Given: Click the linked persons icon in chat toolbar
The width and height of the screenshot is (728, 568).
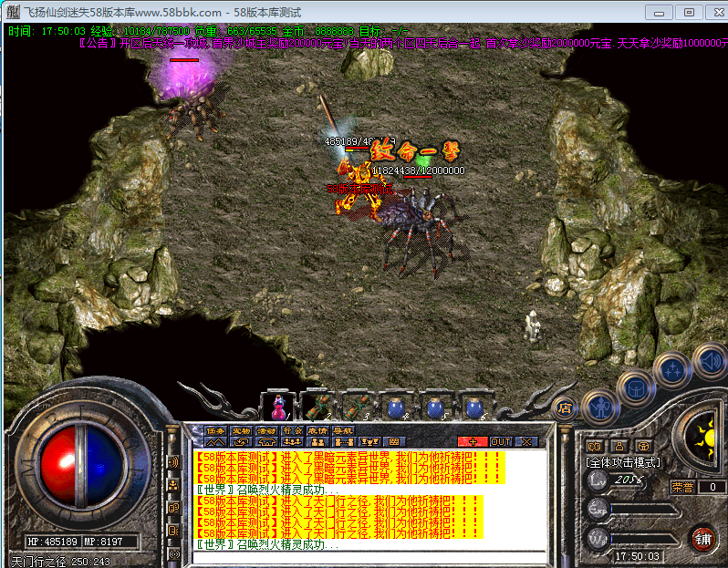Looking at the screenshot, I should (x=344, y=442).
